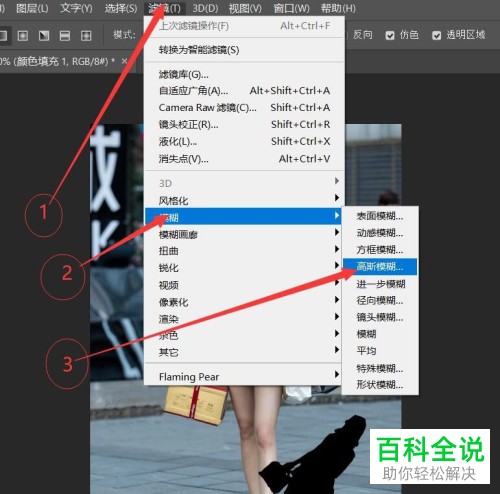The image size is (500, 494).
Task: Select 表面模糊... from blur submenu
Action: coord(380,216)
